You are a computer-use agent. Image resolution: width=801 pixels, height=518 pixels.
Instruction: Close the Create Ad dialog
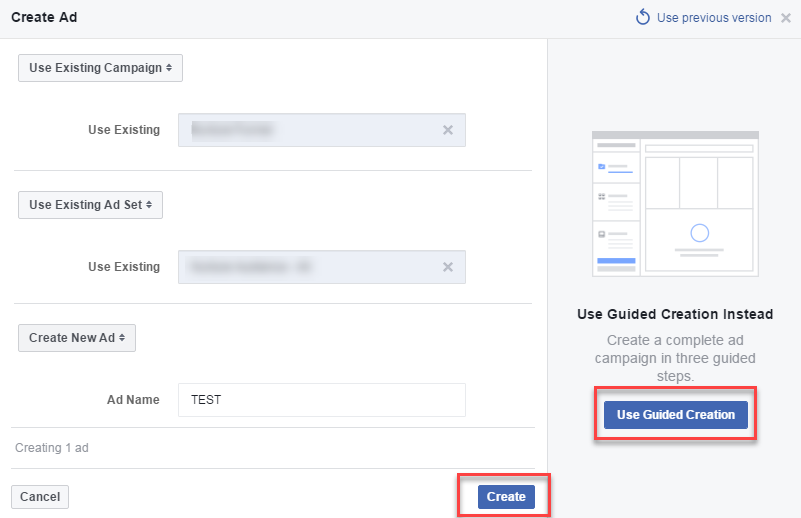click(x=786, y=18)
